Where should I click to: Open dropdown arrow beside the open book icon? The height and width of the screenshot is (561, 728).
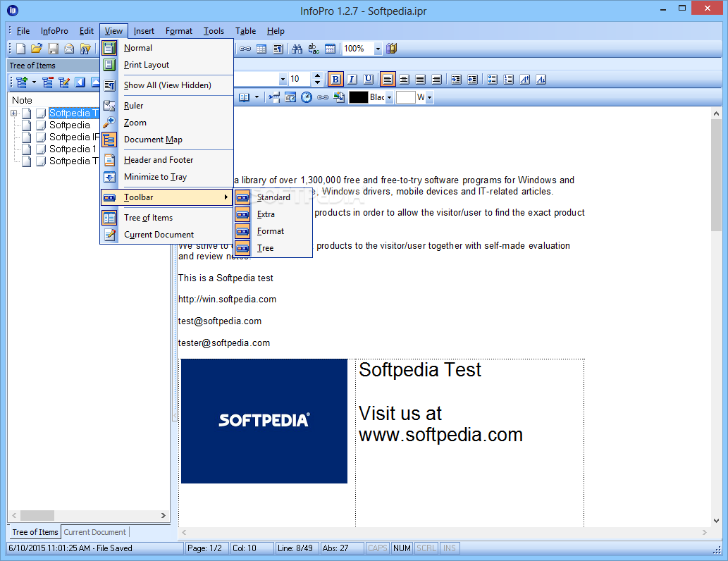pos(257,97)
